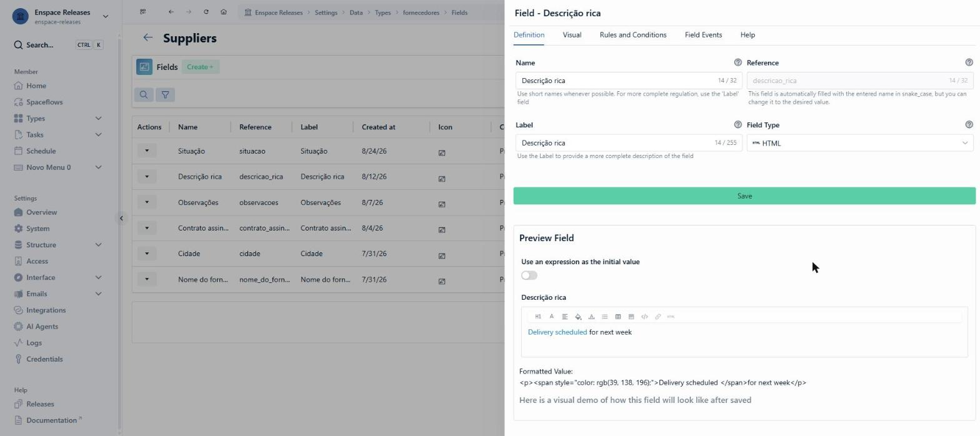The image size is (980, 436).
Task: Open Logs in the sidebar
Action: 34,343
